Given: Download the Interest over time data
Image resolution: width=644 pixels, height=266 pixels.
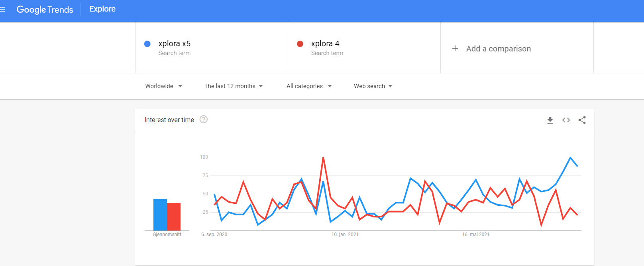Looking at the screenshot, I should click(550, 120).
